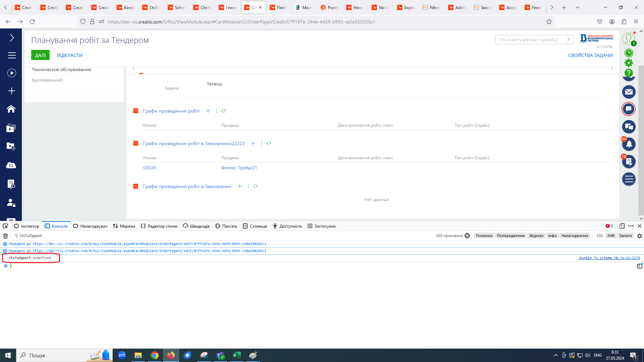Open the user lock icon in sidebar
Screen dimensions: 644x362
tap(11, 202)
